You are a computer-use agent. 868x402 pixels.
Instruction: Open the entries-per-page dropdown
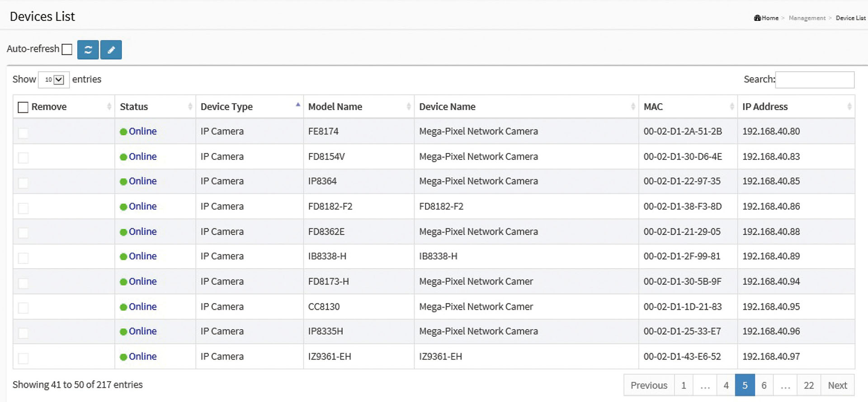pyautogui.click(x=54, y=80)
